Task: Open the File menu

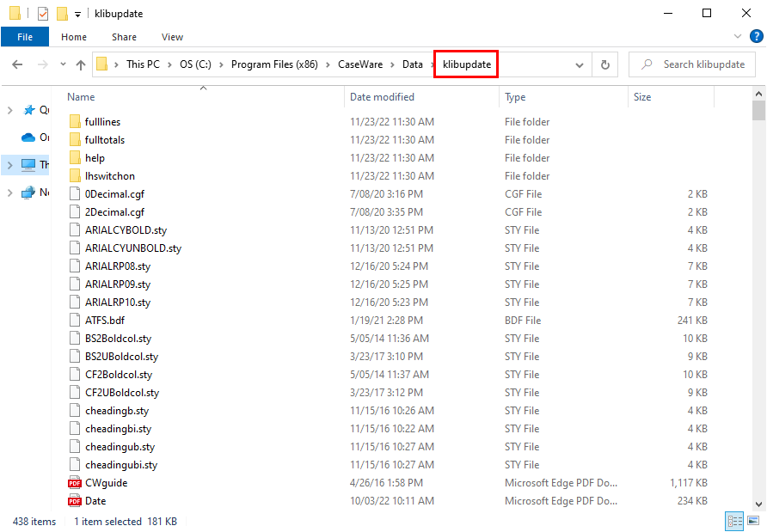Action: click(x=25, y=37)
